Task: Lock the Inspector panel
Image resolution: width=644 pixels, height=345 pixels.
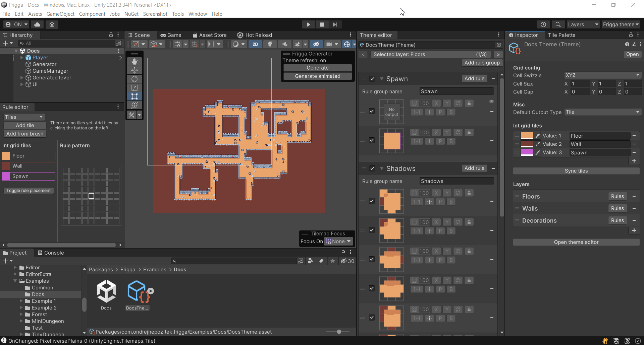Action: [x=631, y=35]
